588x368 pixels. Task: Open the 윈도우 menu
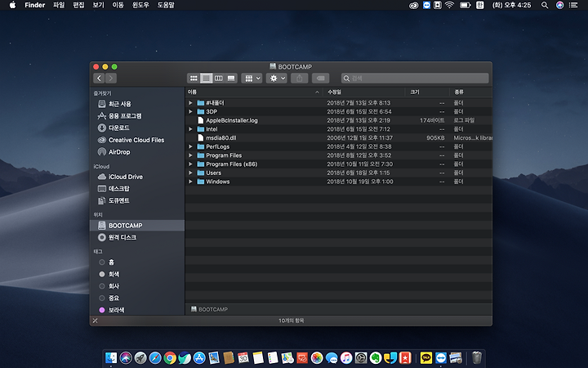(140, 5)
